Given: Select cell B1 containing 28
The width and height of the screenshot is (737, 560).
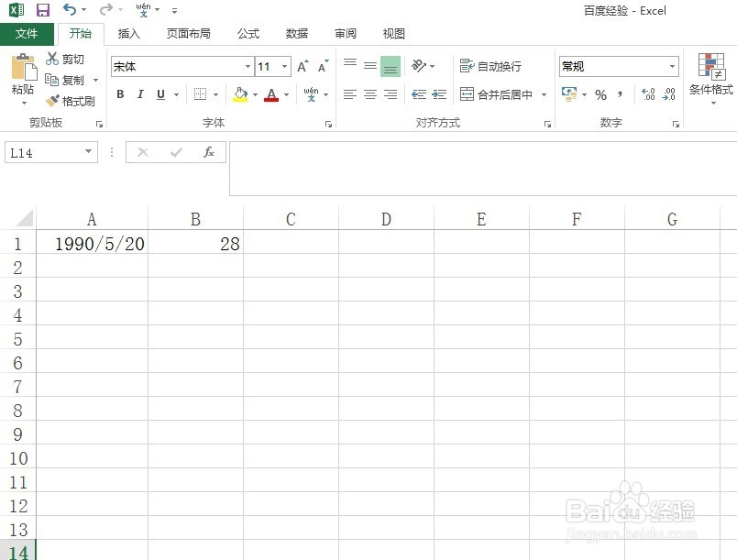Looking at the screenshot, I should click(195, 244).
